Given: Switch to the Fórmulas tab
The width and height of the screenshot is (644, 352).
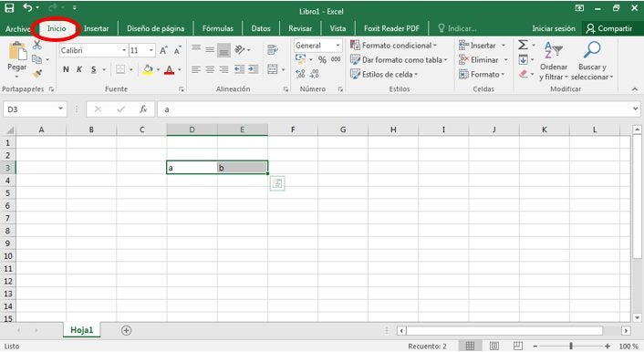Looking at the screenshot, I should click(218, 28).
